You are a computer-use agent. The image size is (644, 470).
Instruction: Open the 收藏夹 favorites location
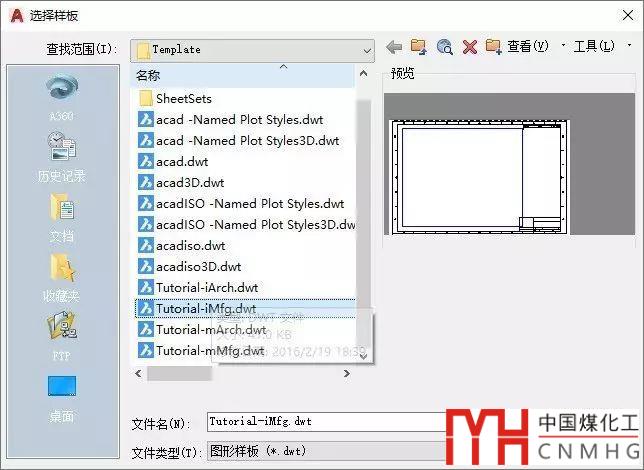[61, 278]
